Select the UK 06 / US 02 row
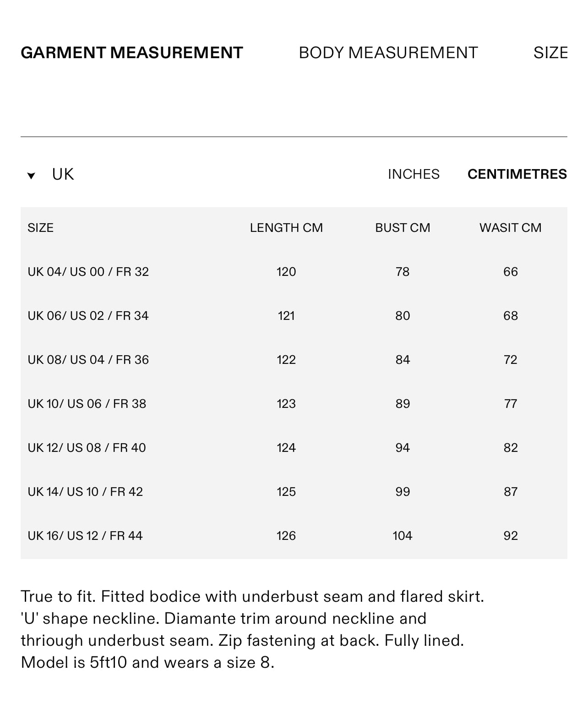The height and width of the screenshot is (715, 588). coord(88,316)
